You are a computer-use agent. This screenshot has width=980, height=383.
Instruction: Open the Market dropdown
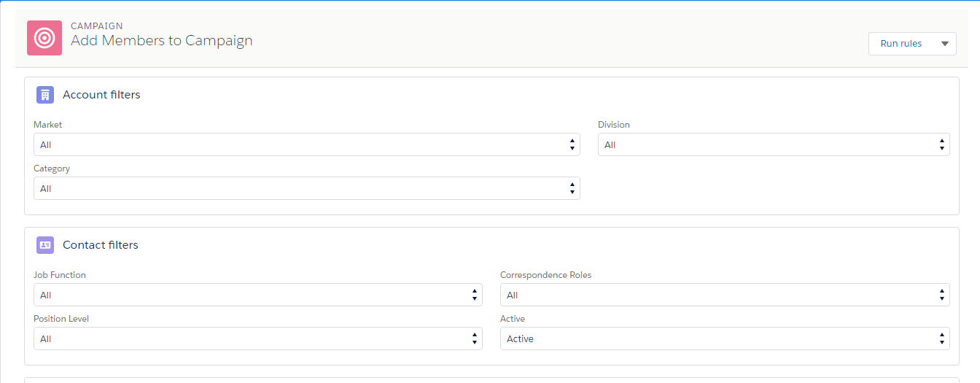(306, 144)
